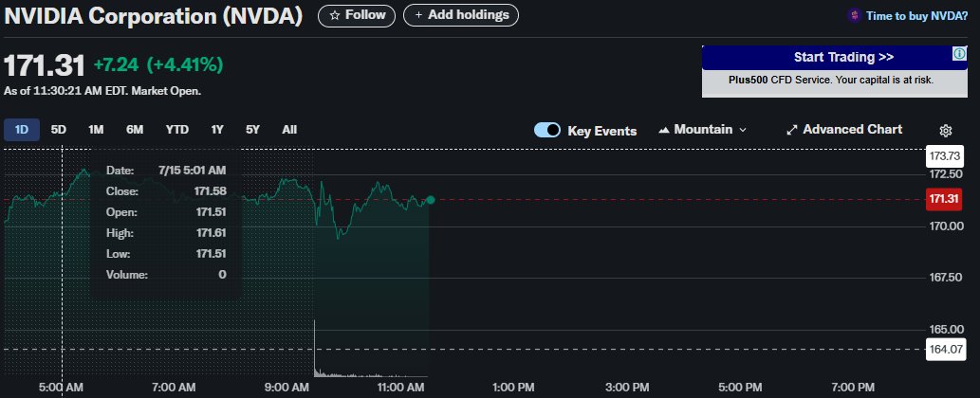Open the Mountain chart type dropdown
980x398 pixels.
(x=702, y=130)
